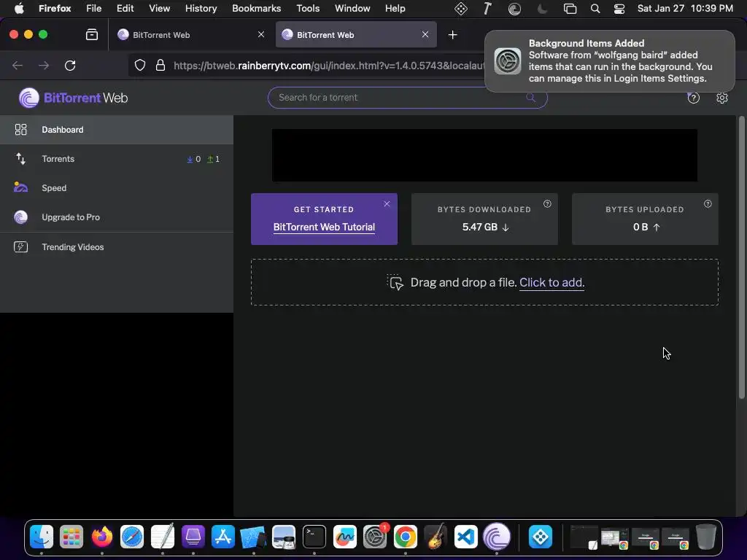Screen dimensions: 747x560
Task: Click the torrents downloading count 0
Action: click(194, 159)
